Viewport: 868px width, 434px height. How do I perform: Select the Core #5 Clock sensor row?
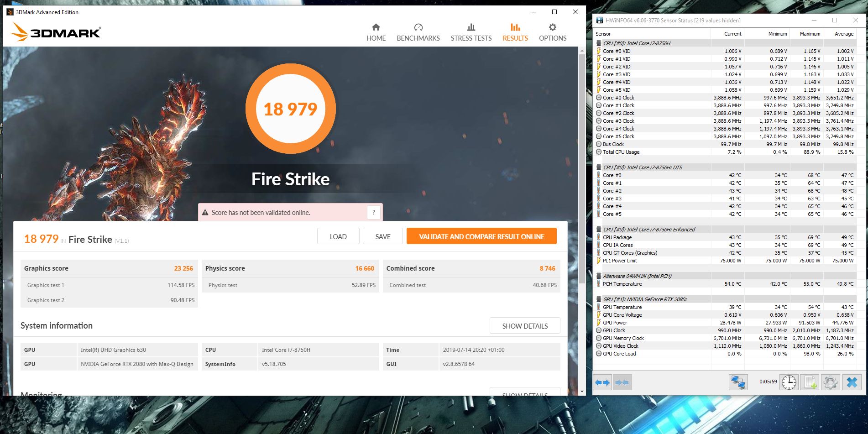[726, 136]
